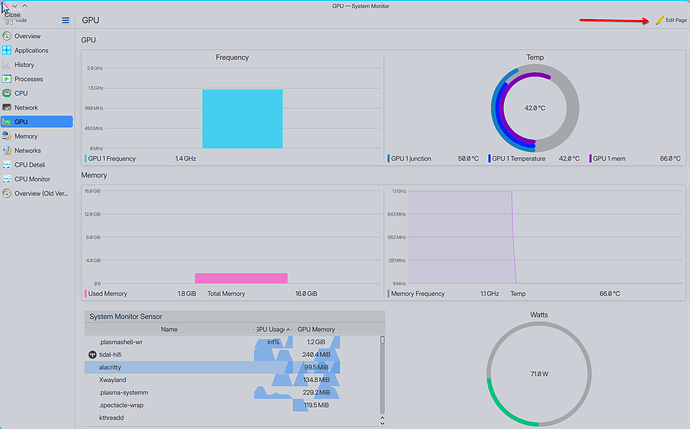Viewport: 690px width, 429px height.
Task: Click the Edit Page button
Action: (x=671, y=20)
